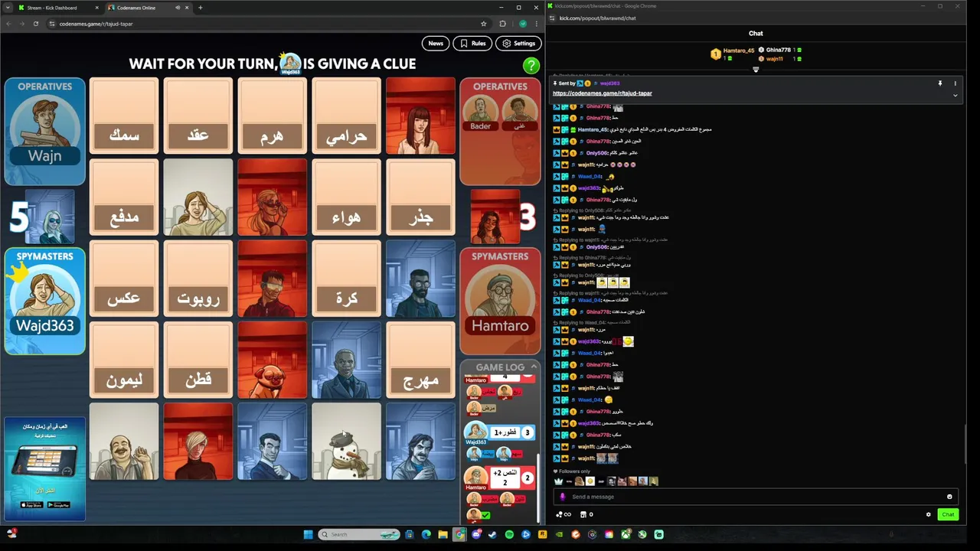Open the channel points icon in chat
Image resolution: width=980 pixels, height=551 pixels.
(563, 514)
